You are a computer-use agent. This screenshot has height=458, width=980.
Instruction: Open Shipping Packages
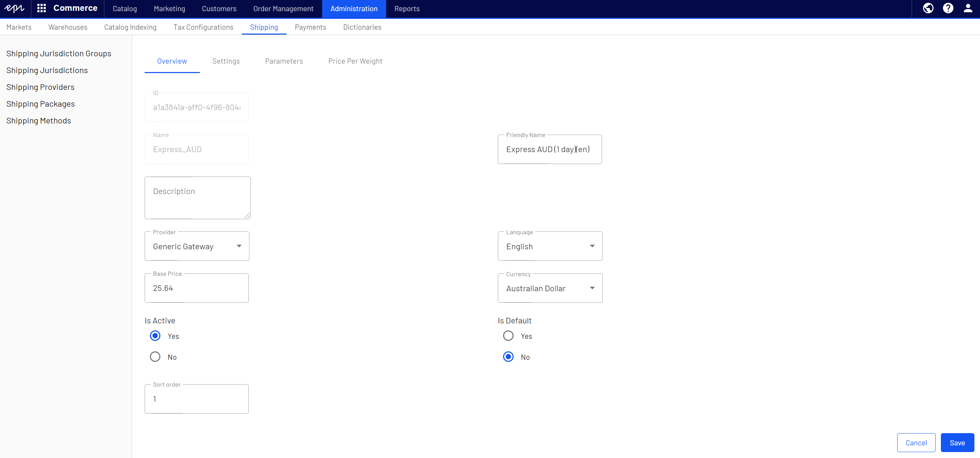pyautogui.click(x=41, y=104)
